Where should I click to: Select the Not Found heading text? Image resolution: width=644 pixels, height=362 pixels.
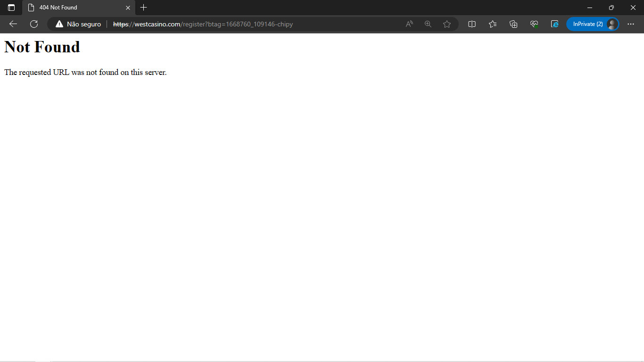41,47
